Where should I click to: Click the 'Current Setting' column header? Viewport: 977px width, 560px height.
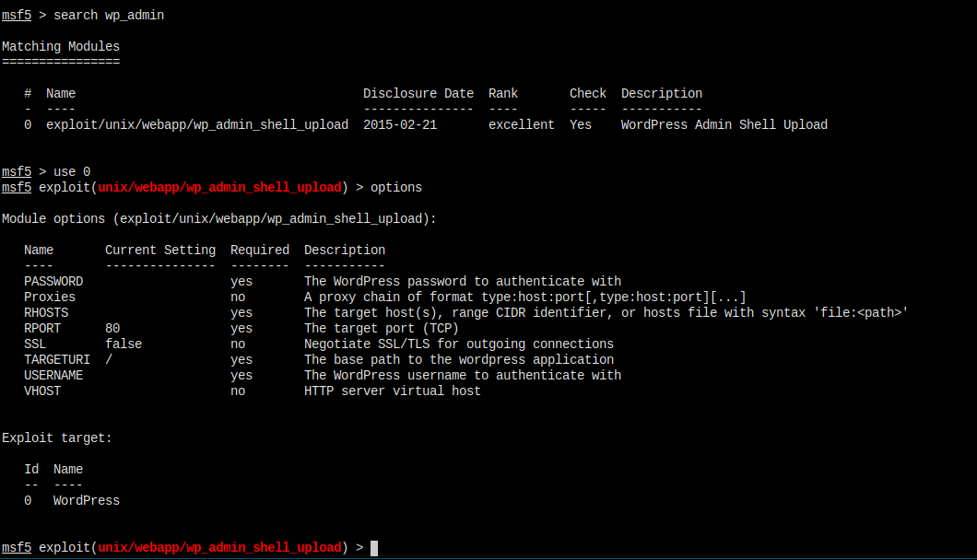(x=160, y=250)
